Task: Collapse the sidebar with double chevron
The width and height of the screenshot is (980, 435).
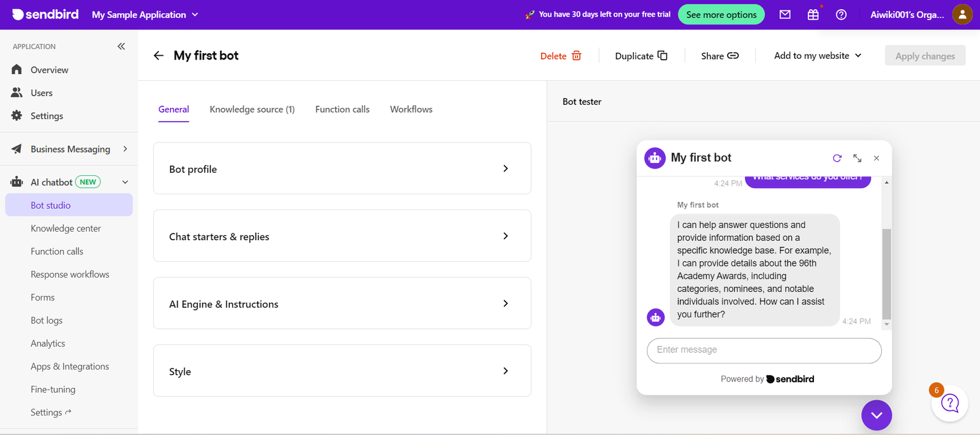Action: [121, 46]
